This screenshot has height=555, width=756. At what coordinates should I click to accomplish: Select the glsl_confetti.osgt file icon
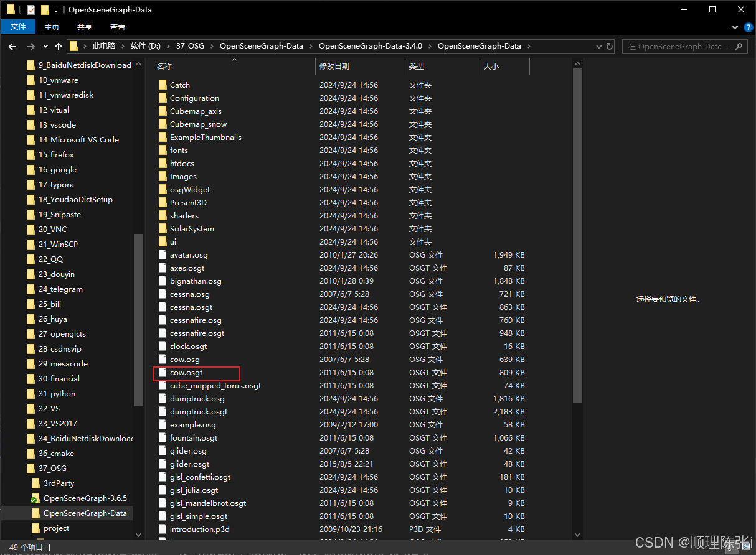click(163, 477)
